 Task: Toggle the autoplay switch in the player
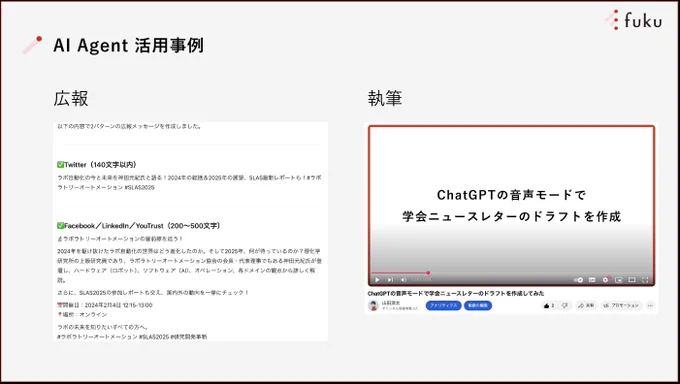(578, 280)
